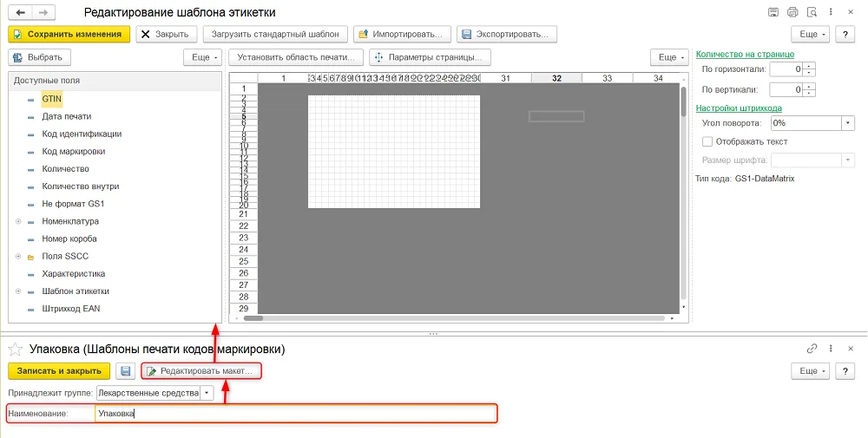The height and width of the screenshot is (438, 868).
Task: Select Количество field
Action: pos(65,168)
